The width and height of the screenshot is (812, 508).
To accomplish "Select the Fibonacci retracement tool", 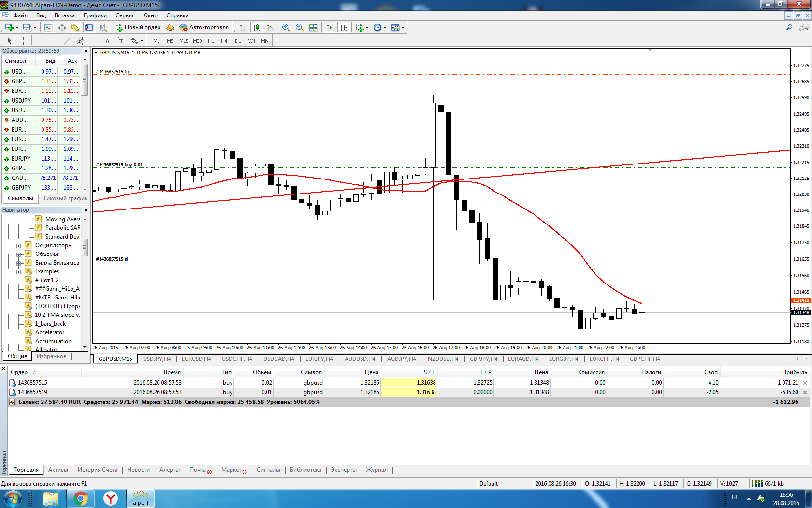I will click(x=94, y=41).
